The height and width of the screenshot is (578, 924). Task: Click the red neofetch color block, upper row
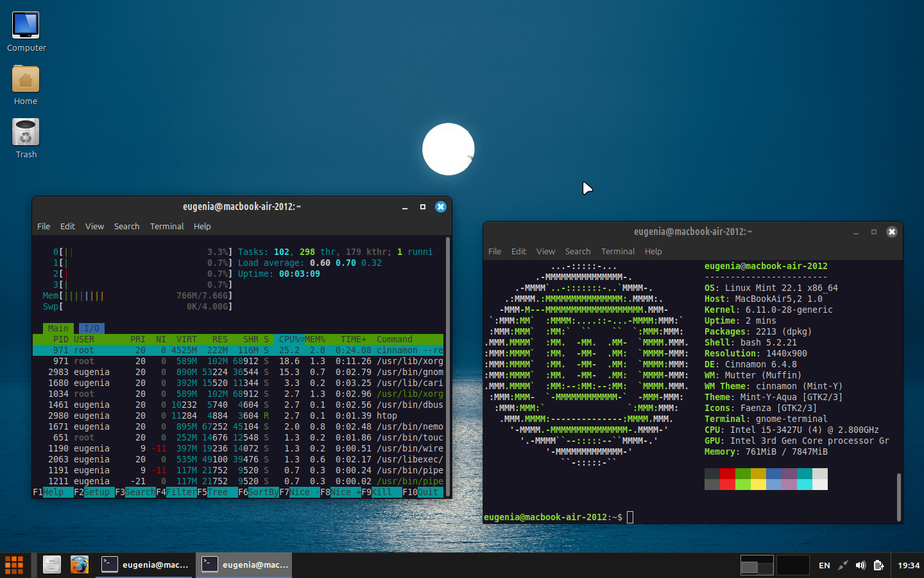[x=728, y=473]
